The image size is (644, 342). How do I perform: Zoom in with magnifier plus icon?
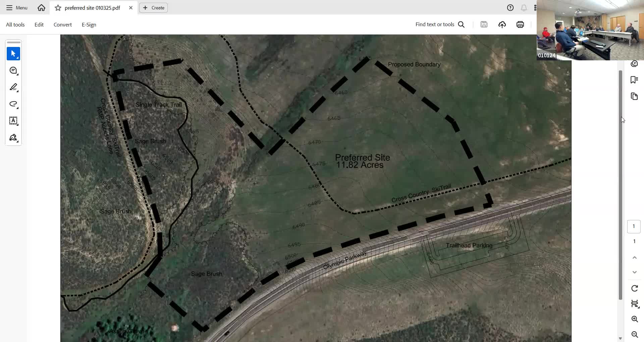[x=634, y=319]
